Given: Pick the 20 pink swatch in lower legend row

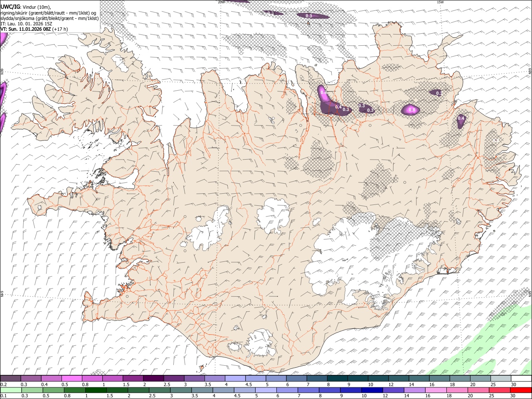Looking at the screenshot, I should coord(478,390).
